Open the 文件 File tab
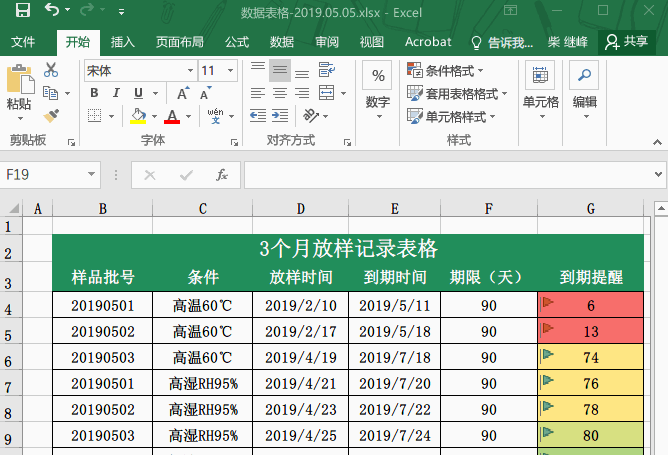 (x=23, y=42)
